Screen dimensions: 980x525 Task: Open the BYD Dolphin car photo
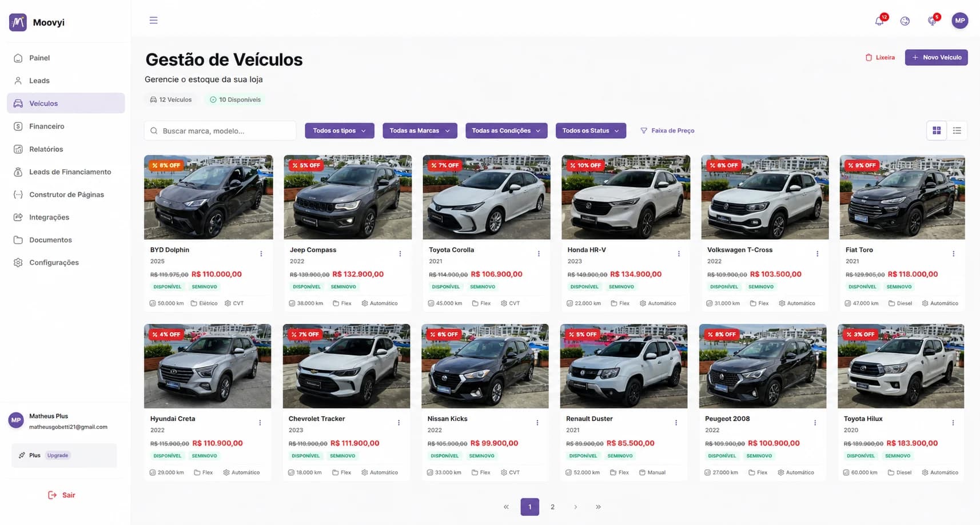coord(208,197)
